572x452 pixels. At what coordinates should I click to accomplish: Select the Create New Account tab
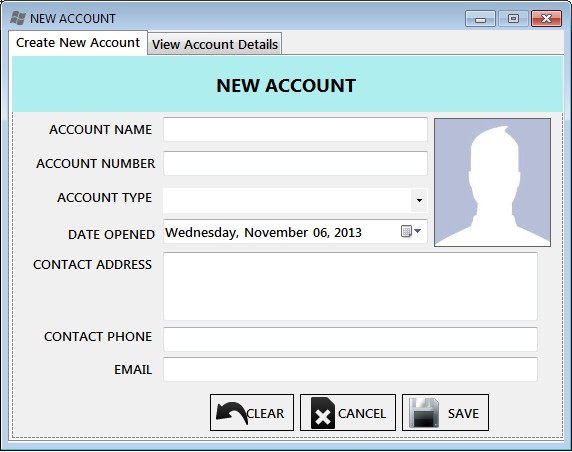(x=78, y=43)
